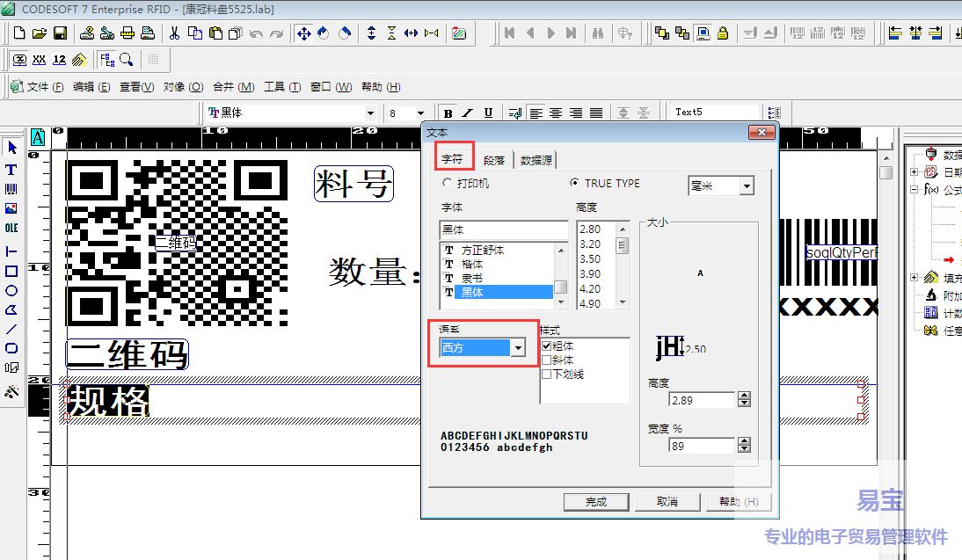The width and height of the screenshot is (962, 560).
Task: Toggle the 斜体 checkbox
Action: click(547, 360)
